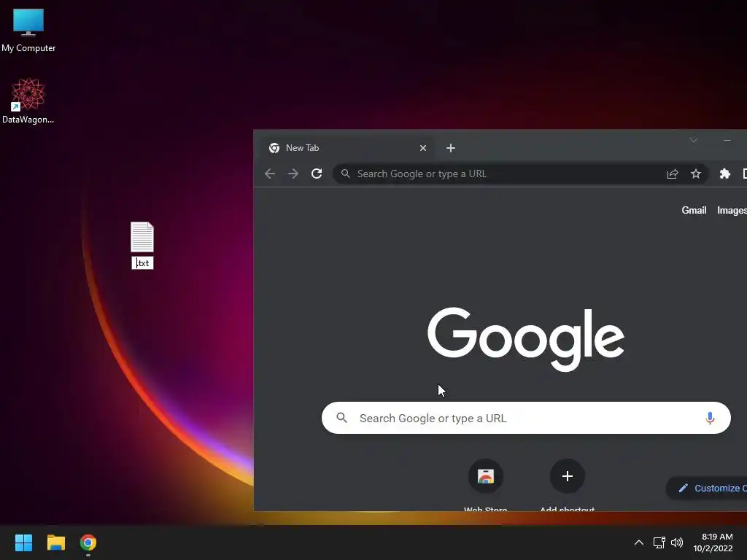747x560 pixels.
Task: Share this page via address bar icon
Action: tap(672, 174)
